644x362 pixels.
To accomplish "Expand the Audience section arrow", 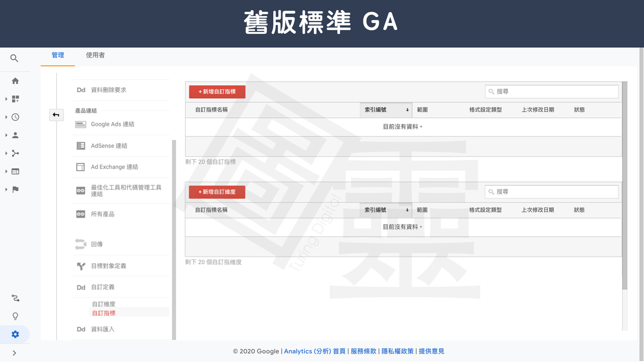I will pyautogui.click(x=6, y=135).
